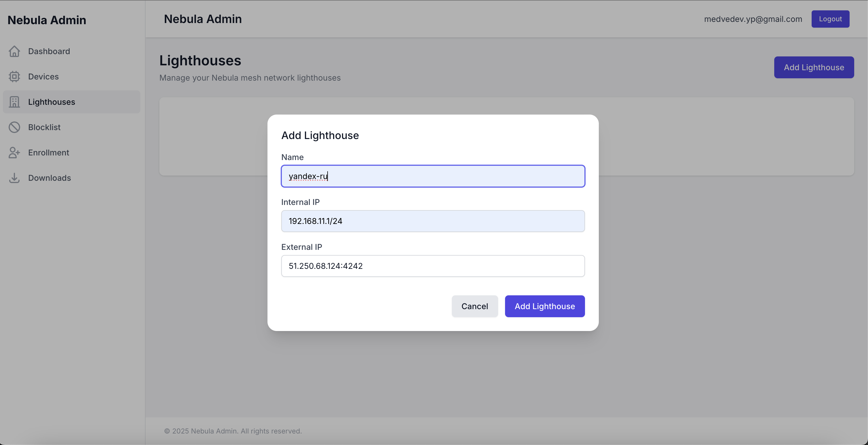Navigate to Downloads label
868x445 pixels.
[49, 178]
